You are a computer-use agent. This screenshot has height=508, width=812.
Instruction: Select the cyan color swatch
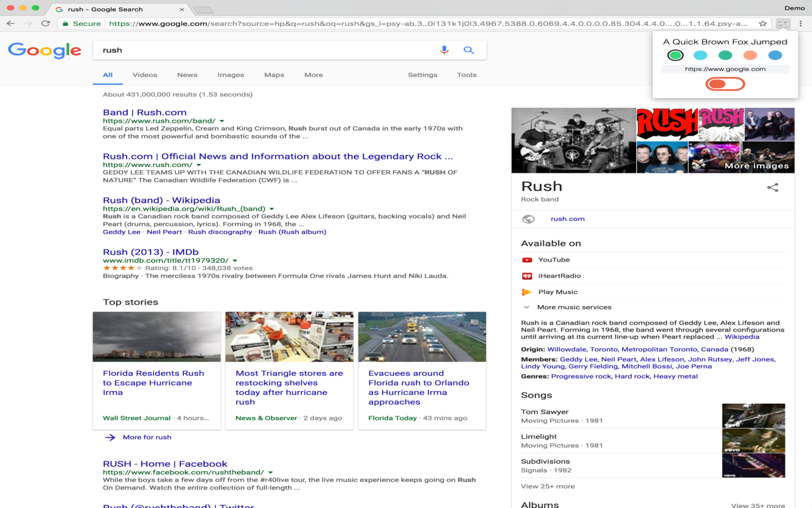pyautogui.click(x=700, y=56)
